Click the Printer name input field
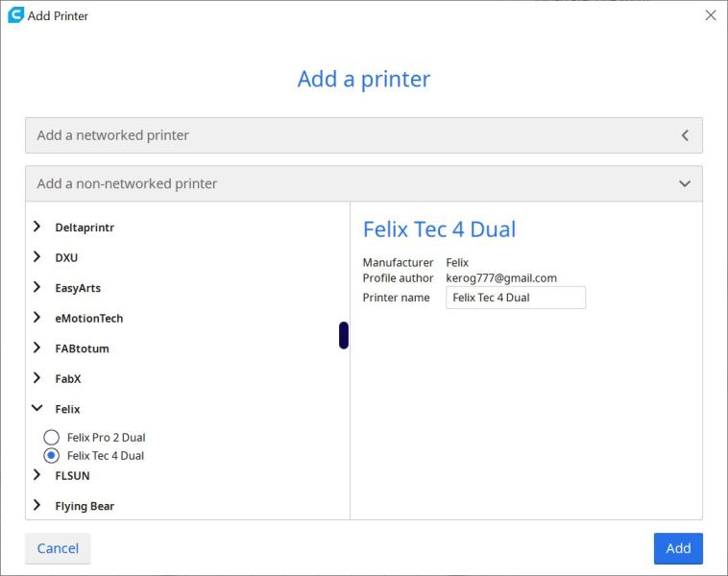This screenshot has width=728, height=576. 516,298
